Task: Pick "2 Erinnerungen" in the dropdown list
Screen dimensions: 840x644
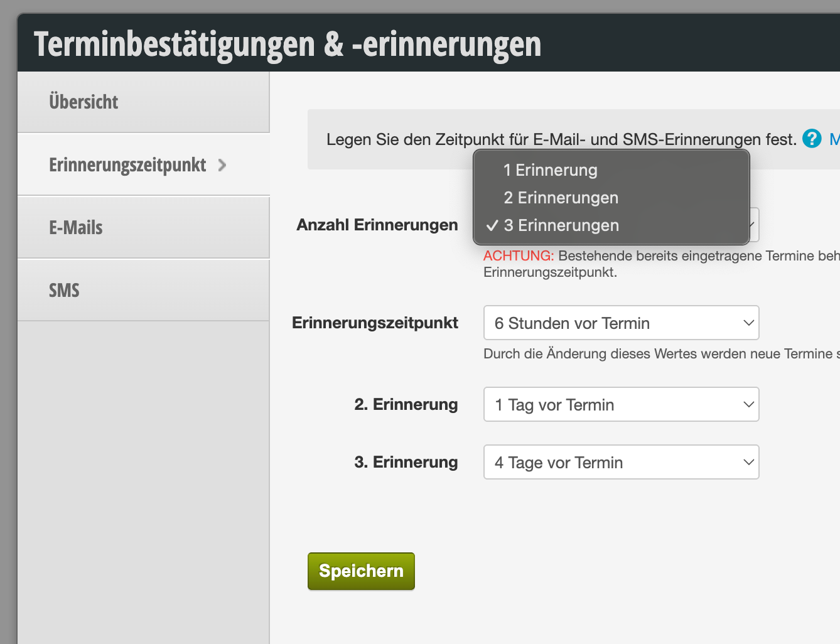Action: (x=561, y=198)
